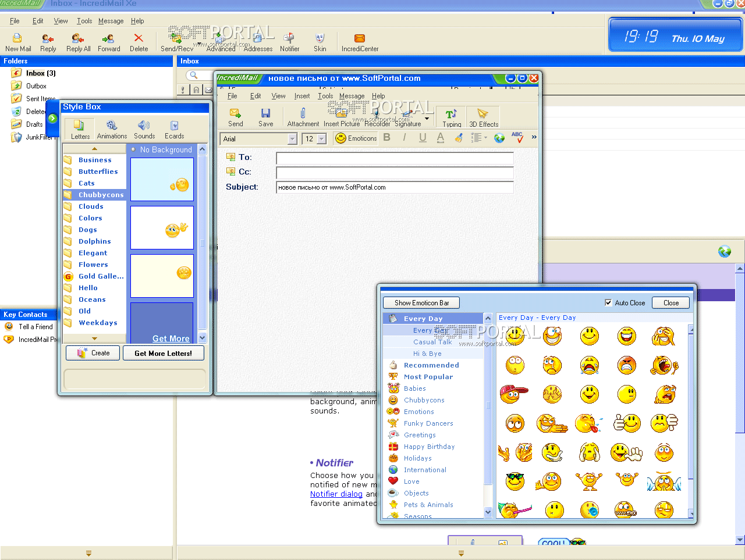Apply Bold formatting
Image resolution: width=745 pixels, height=560 pixels.
coord(386,137)
